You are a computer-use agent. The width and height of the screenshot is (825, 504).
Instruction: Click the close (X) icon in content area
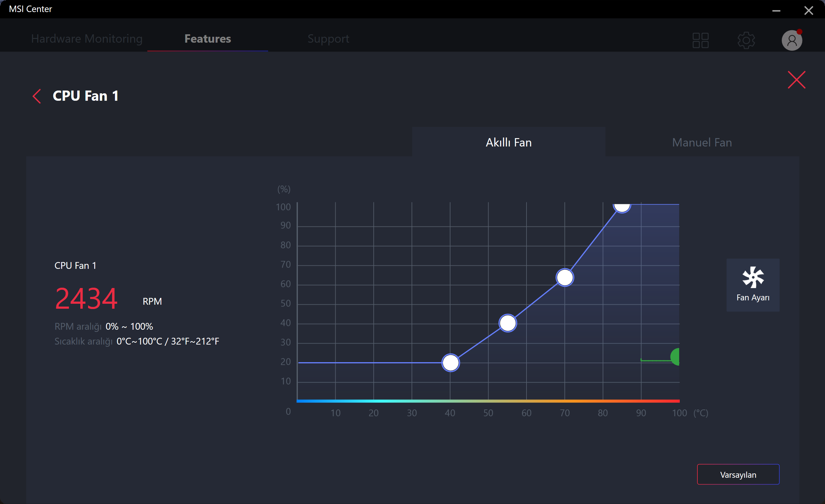click(797, 80)
